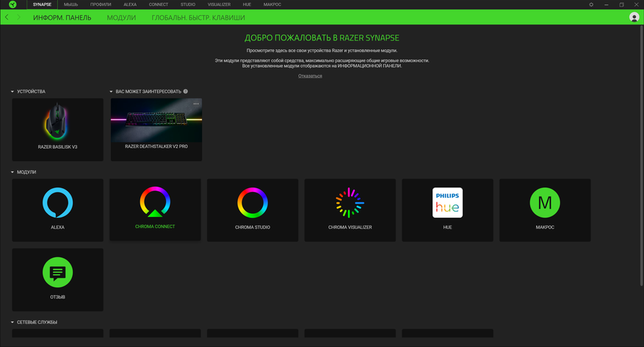
Task: Click the Chroma Connect label
Action: 155,226
